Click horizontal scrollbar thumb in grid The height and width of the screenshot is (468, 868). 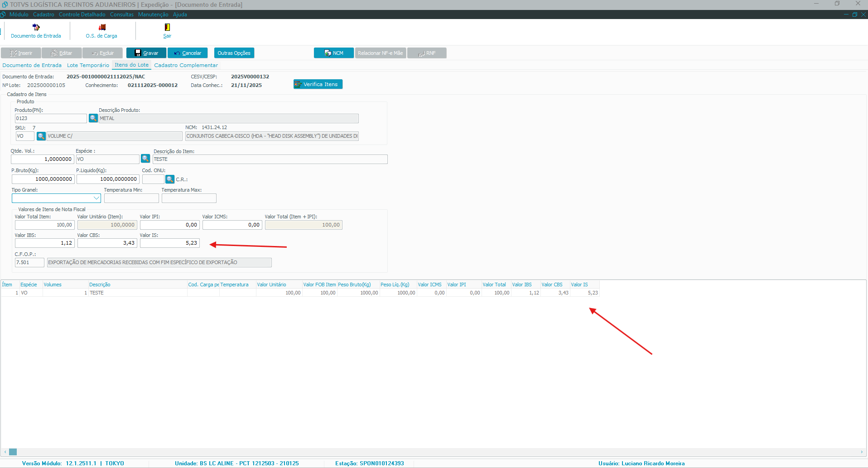pyautogui.click(x=13, y=452)
